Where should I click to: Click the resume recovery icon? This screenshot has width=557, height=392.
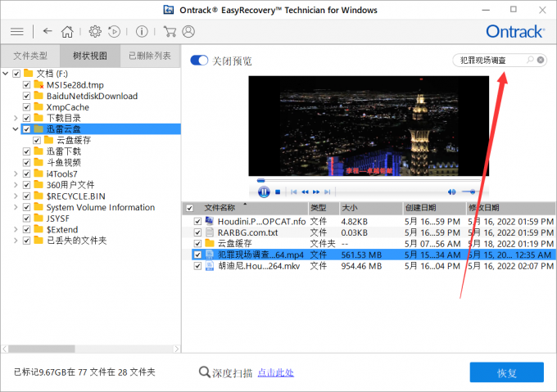coord(114,32)
